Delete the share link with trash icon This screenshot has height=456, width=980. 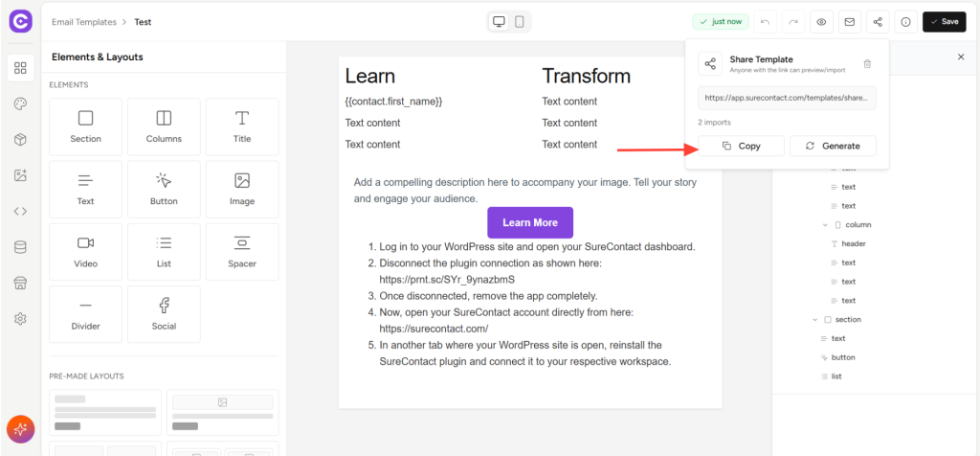(x=867, y=64)
